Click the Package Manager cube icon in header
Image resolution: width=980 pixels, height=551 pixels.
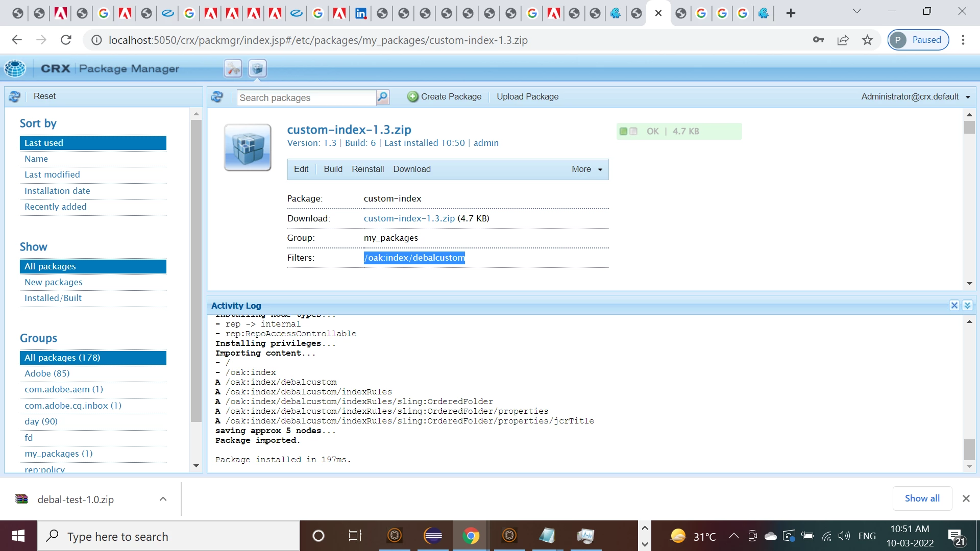258,68
